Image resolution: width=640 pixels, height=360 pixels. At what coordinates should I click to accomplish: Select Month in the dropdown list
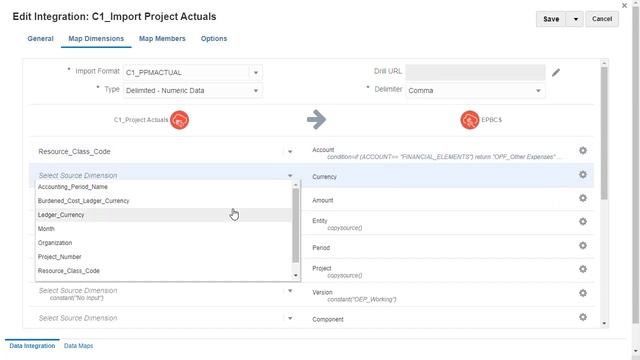point(163,229)
